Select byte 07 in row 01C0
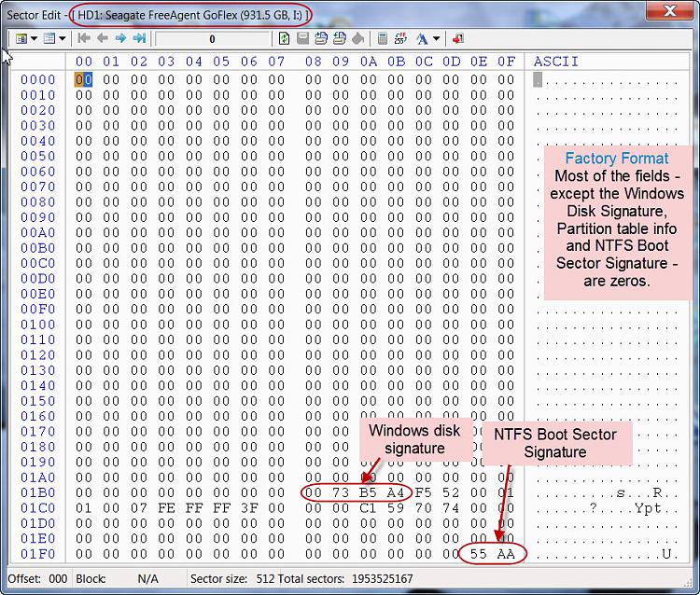The width and height of the screenshot is (700, 595). (139, 508)
